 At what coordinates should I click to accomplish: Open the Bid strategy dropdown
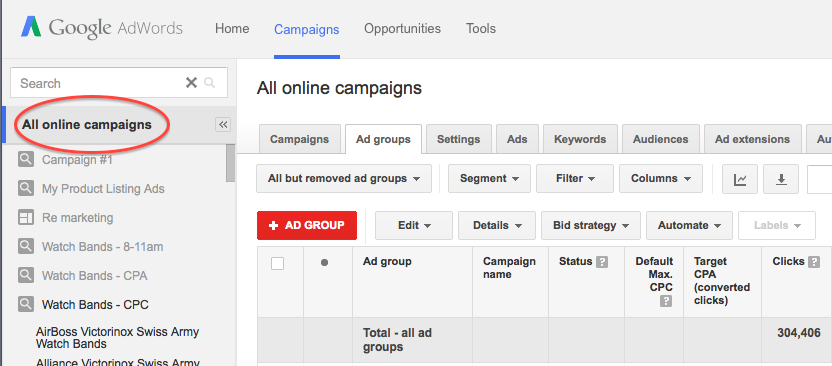[591, 225]
